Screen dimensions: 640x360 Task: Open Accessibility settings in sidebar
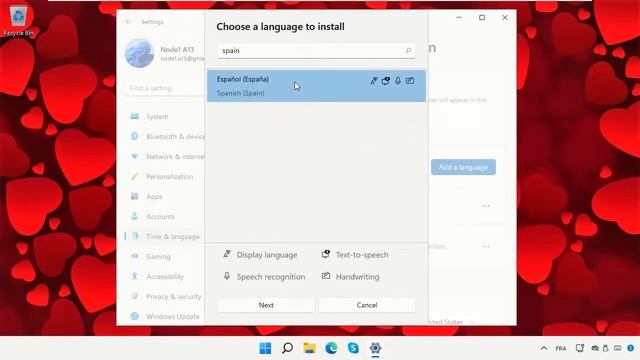click(x=165, y=277)
